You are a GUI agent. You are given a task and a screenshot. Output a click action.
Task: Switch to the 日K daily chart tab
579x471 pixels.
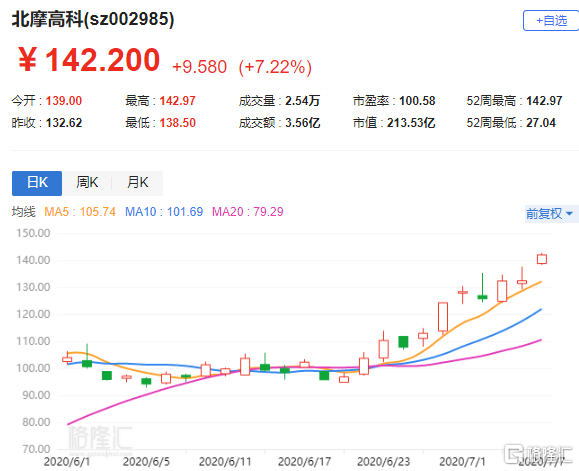(x=37, y=183)
